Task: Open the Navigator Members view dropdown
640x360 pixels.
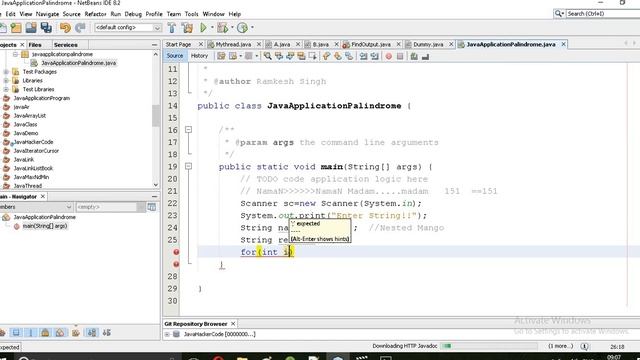Action: 69,207
